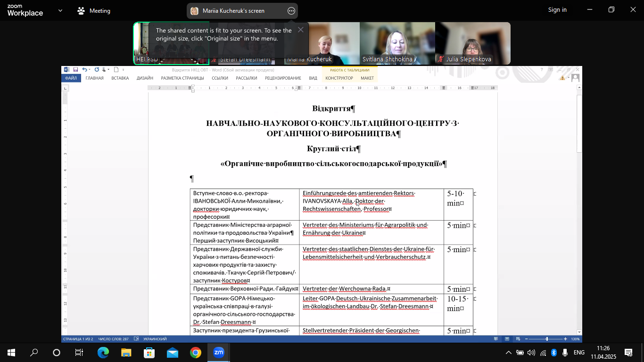The height and width of the screenshot is (362, 644).
Task: Show hidden system tray icons
Action: click(x=508, y=353)
